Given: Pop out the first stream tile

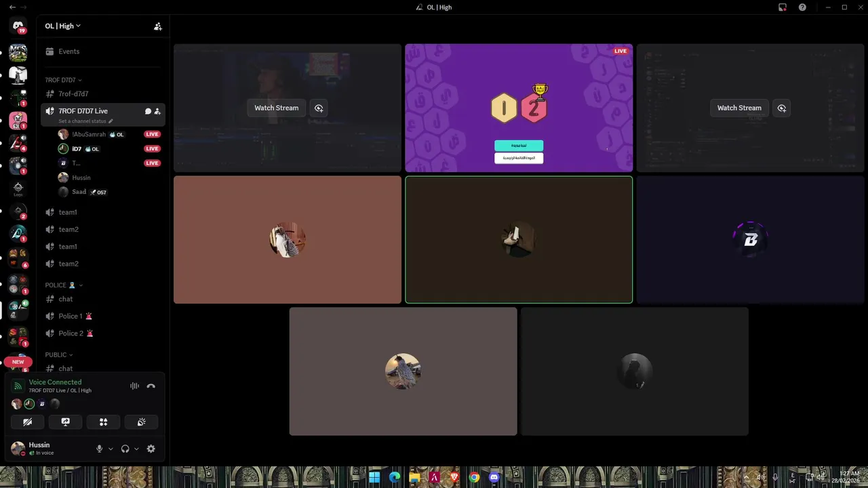Looking at the screenshot, I should coord(319,108).
